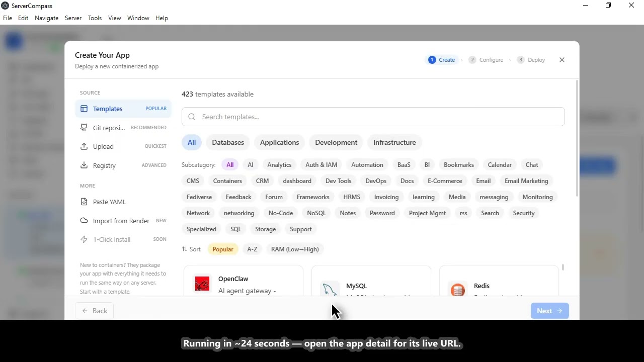Filter by the NoSQL subcategory
This screenshot has height=362, width=644.
[x=316, y=213]
